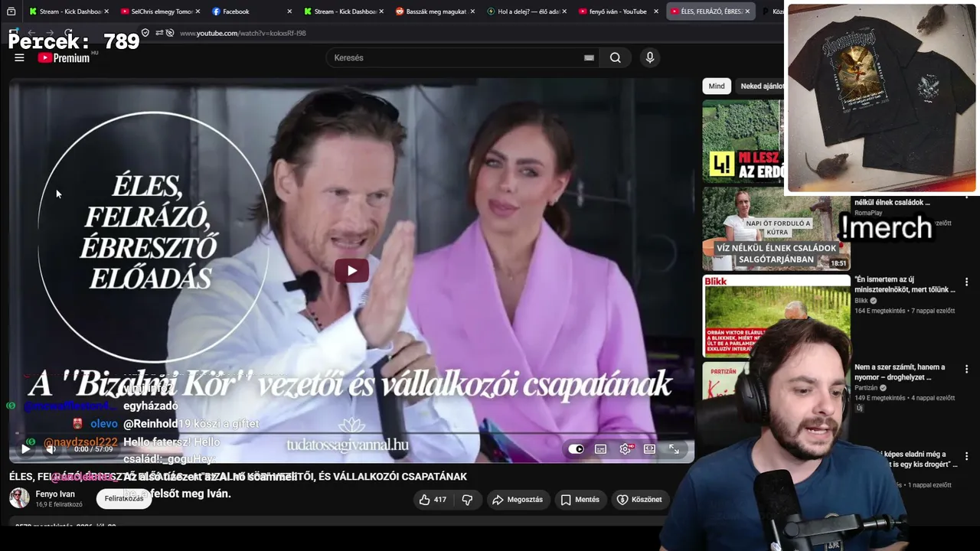980x551 pixels.
Task: Click the Blikk channel name under the title
Action: [861, 301]
